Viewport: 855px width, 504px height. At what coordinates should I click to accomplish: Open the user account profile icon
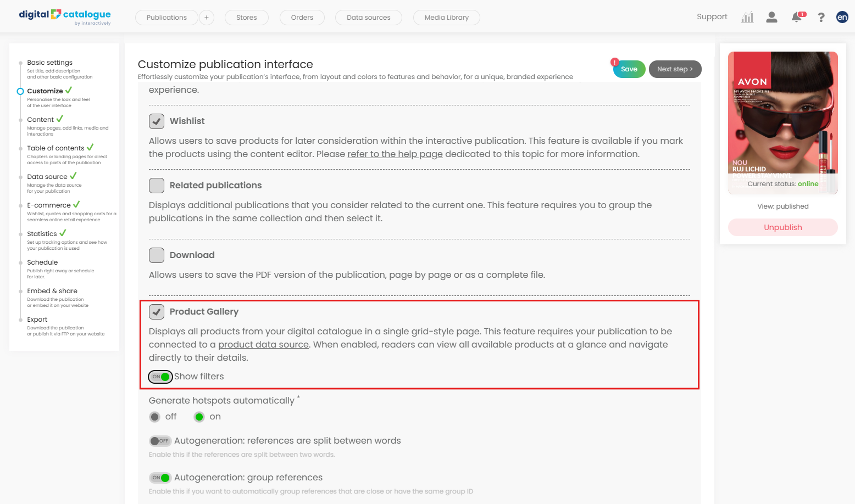click(771, 17)
